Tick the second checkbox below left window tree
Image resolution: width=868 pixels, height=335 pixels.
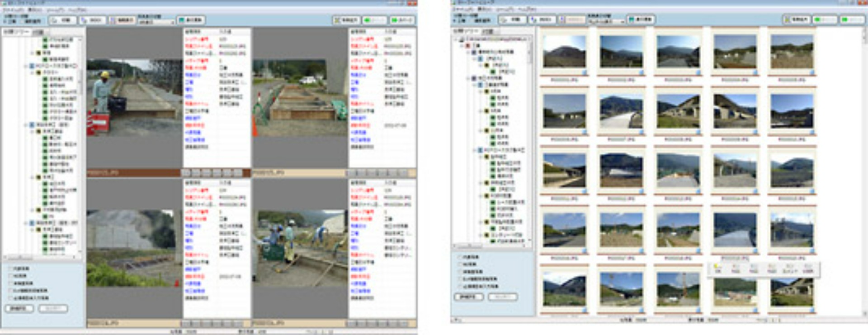(10, 276)
